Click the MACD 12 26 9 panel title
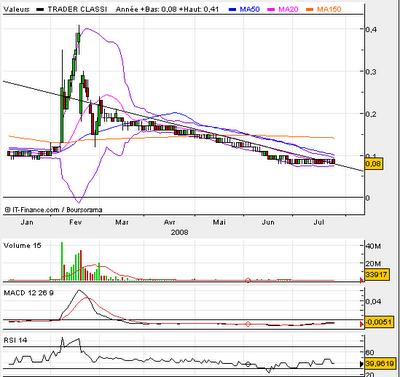Image resolution: width=400 pixels, height=377 pixels. pyautogui.click(x=28, y=293)
